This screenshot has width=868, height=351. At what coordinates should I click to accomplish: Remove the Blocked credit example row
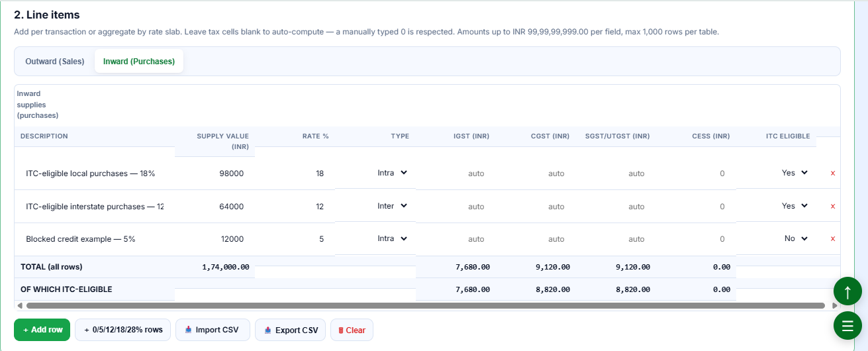coord(833,239)
